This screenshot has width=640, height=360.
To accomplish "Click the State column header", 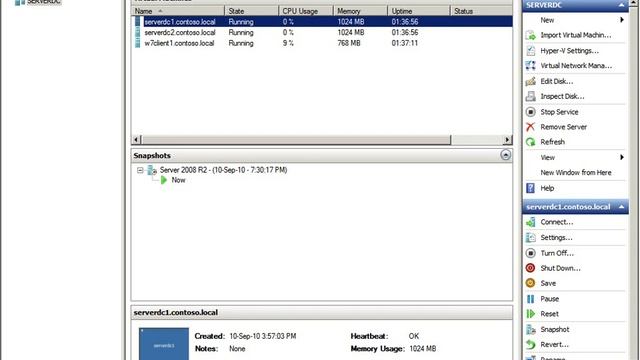I will 251,11.
